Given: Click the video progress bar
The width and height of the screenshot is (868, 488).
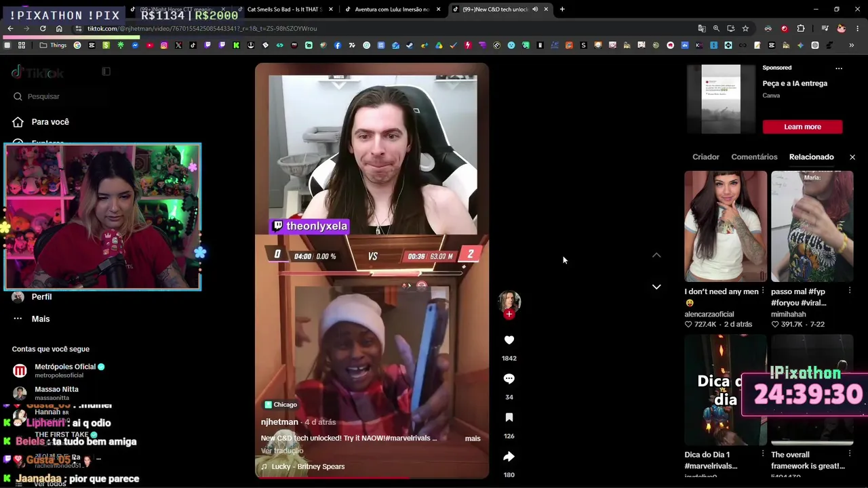Looking at the screenshot, I should coord(372,477).
